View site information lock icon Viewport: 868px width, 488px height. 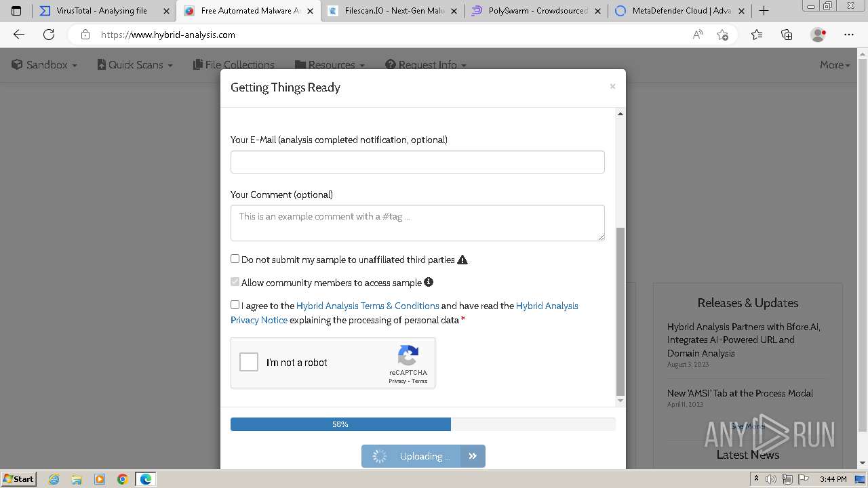click(x=85, y=35)
